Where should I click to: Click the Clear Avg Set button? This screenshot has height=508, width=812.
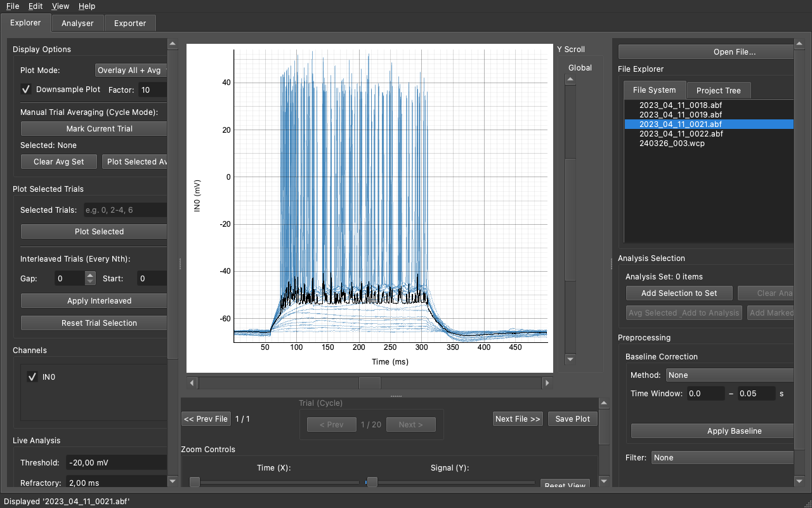point(58,161)
